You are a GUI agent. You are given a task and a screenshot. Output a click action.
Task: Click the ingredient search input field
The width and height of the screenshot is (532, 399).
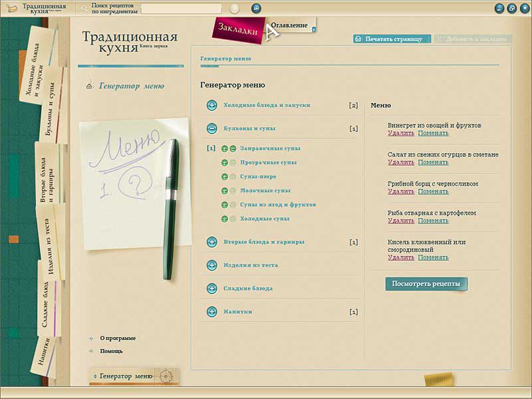click(181, 9)
